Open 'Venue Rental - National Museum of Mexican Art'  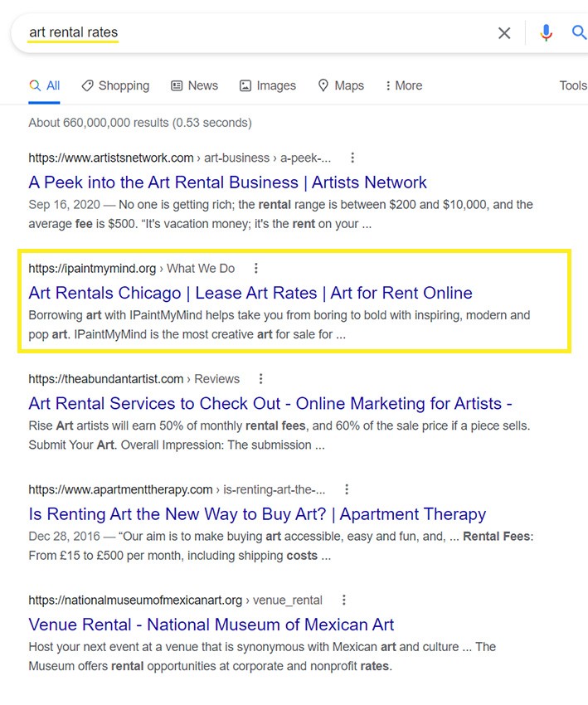click(211, 625)
